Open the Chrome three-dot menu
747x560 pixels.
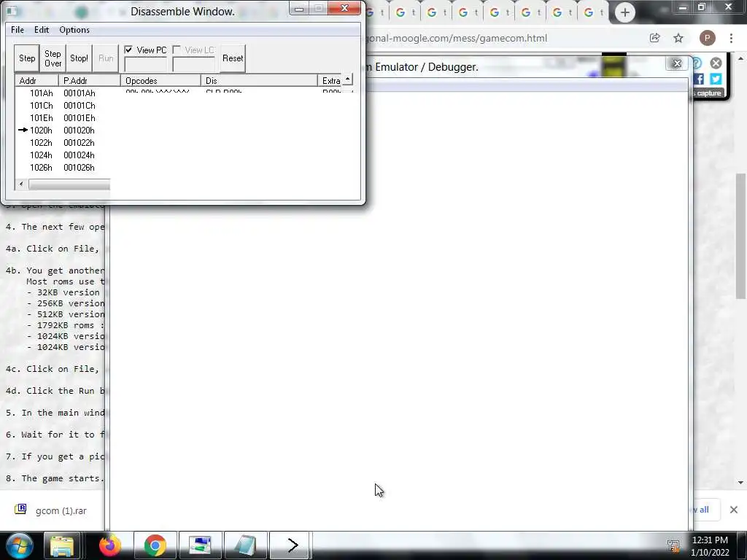click(731, 38)
